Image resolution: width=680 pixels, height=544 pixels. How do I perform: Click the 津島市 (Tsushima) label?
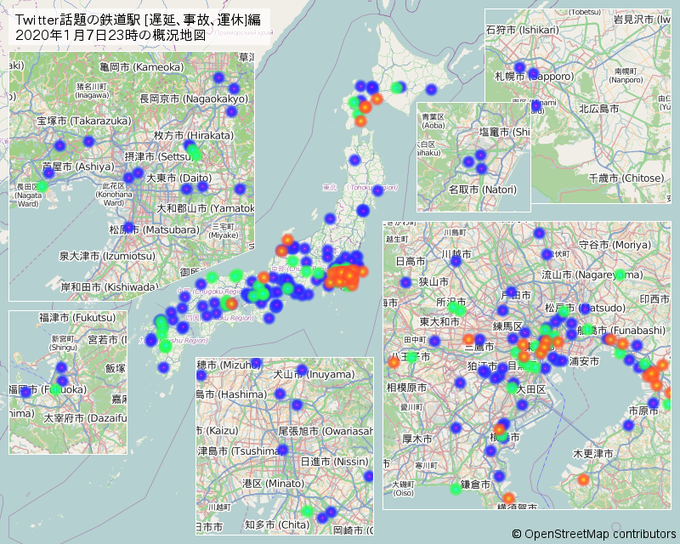point(239,451)
